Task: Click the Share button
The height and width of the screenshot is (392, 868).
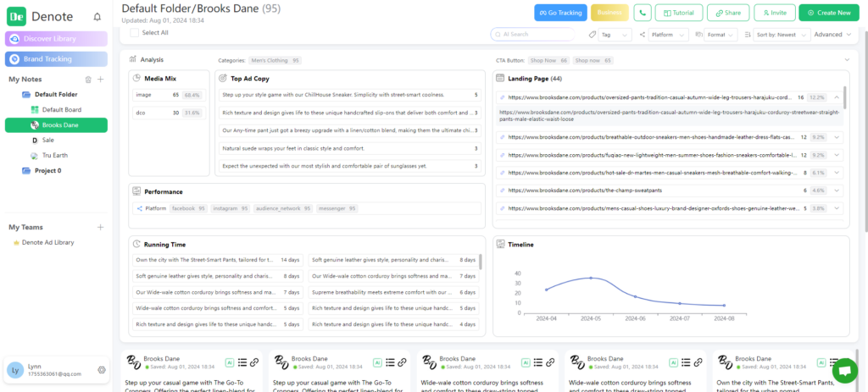Action: point(728,13)
